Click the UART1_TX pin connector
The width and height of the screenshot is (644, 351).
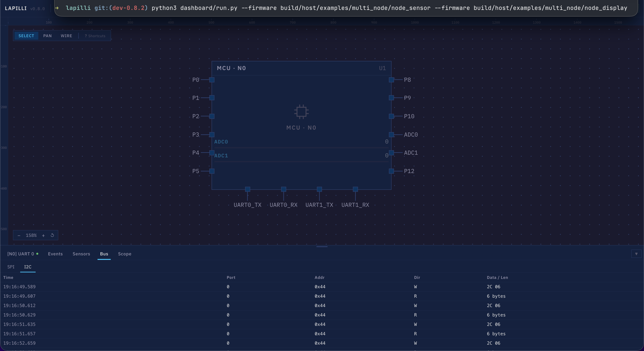319,189
